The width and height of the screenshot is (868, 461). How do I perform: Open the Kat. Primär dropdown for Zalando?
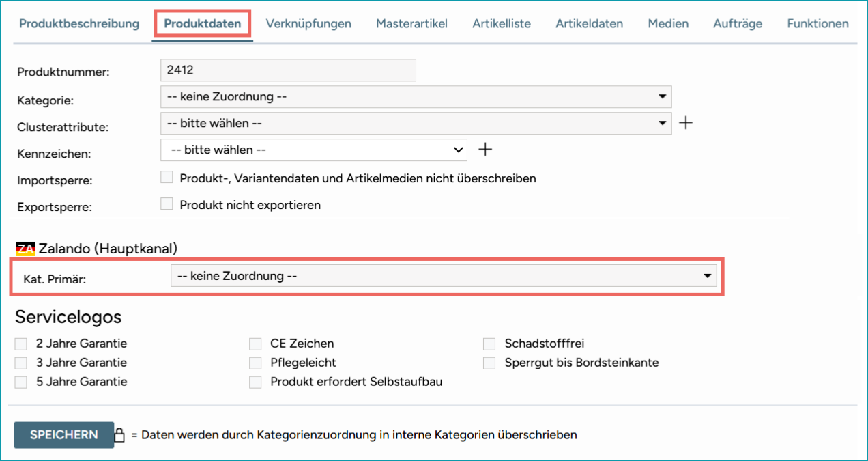tap(444, 276)
